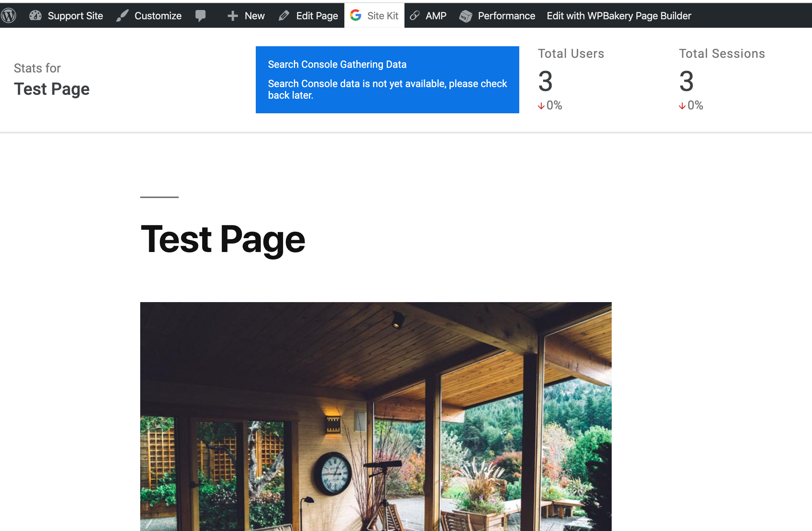
Task: Click Edit with WPBakery Page Builder
Action: (x=619, y=16)
